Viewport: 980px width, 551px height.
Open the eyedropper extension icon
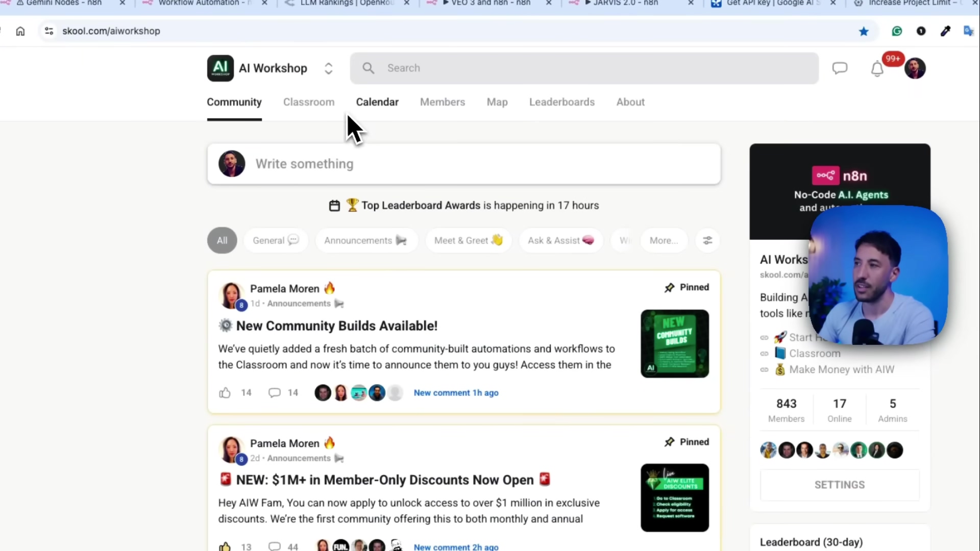[945, 31]
